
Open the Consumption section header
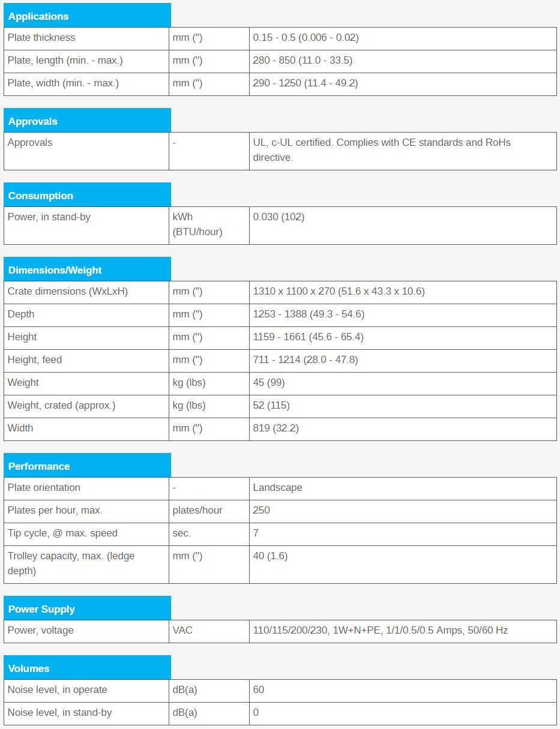(x=41, y=196)
